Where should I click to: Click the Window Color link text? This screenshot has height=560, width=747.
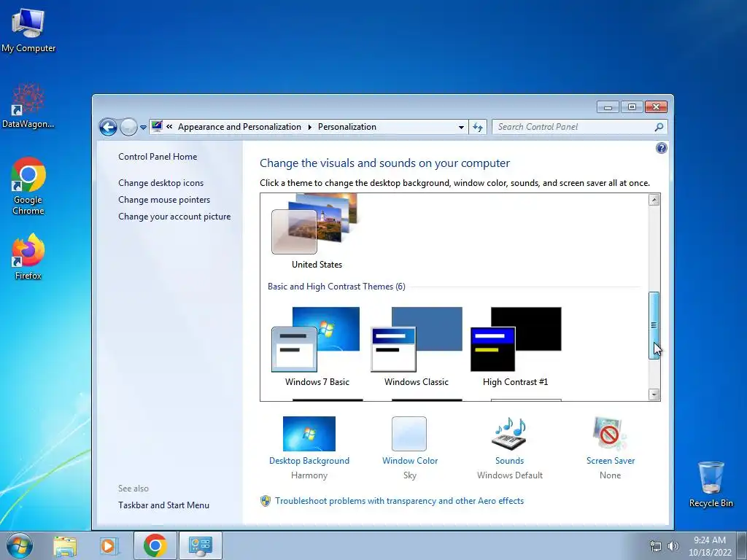[x=410, y=461]
